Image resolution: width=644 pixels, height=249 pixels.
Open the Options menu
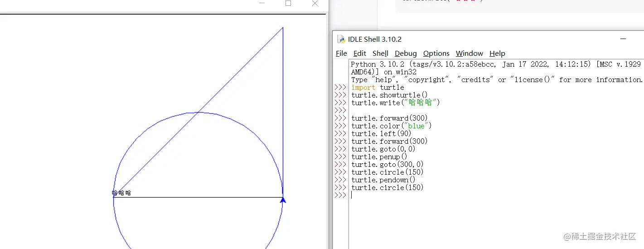(x=436, y=54)
